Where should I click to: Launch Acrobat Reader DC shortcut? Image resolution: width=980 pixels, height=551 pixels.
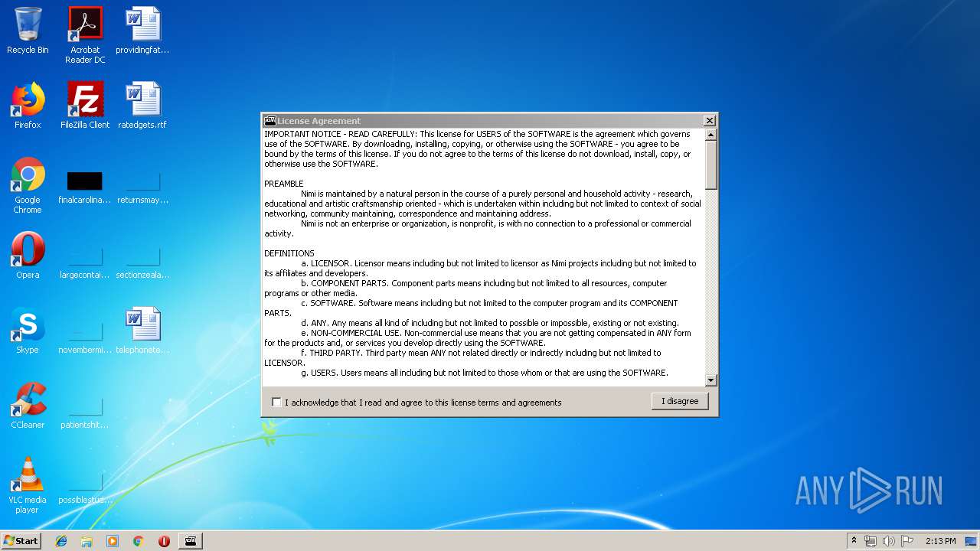(x=85, y=35)
